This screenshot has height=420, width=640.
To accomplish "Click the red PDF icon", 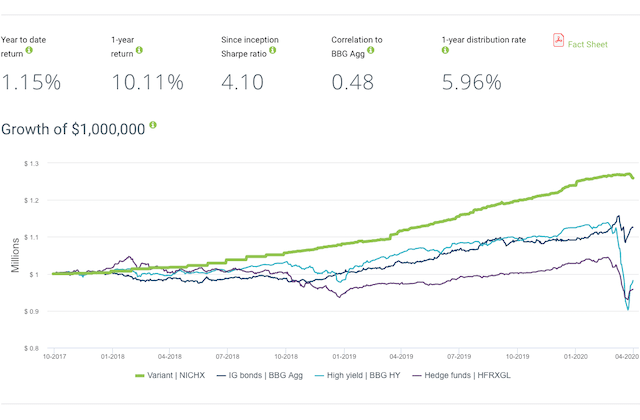I will (559, 40).
